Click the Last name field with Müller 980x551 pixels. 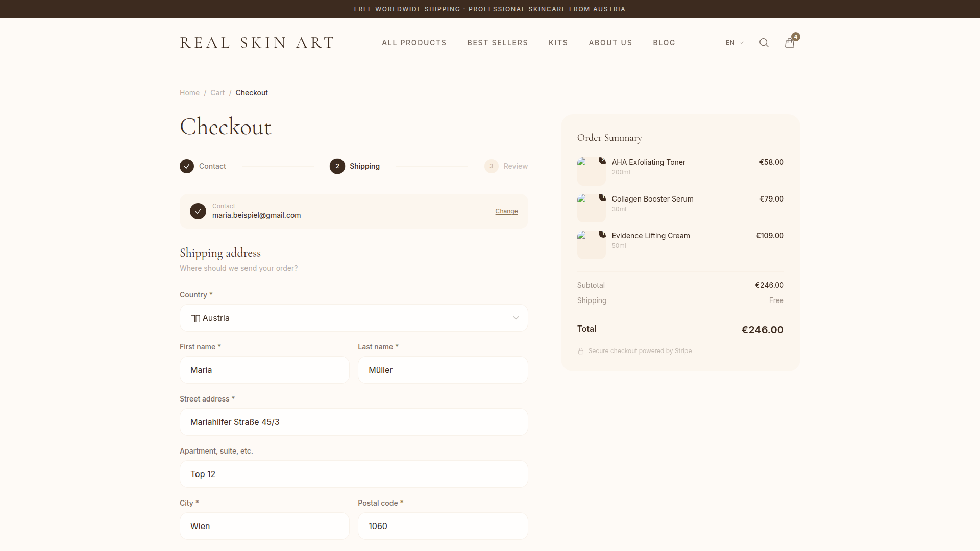pos(443,370)
